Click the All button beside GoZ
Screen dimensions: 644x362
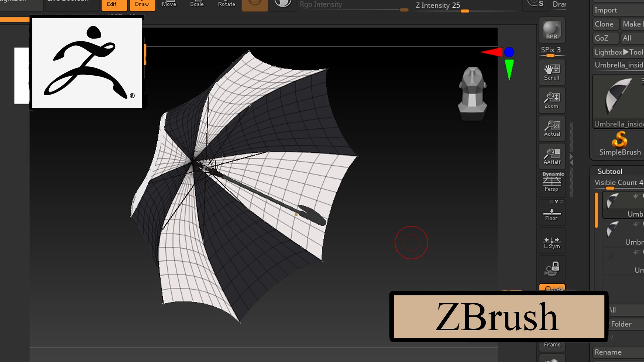point(632,38)
